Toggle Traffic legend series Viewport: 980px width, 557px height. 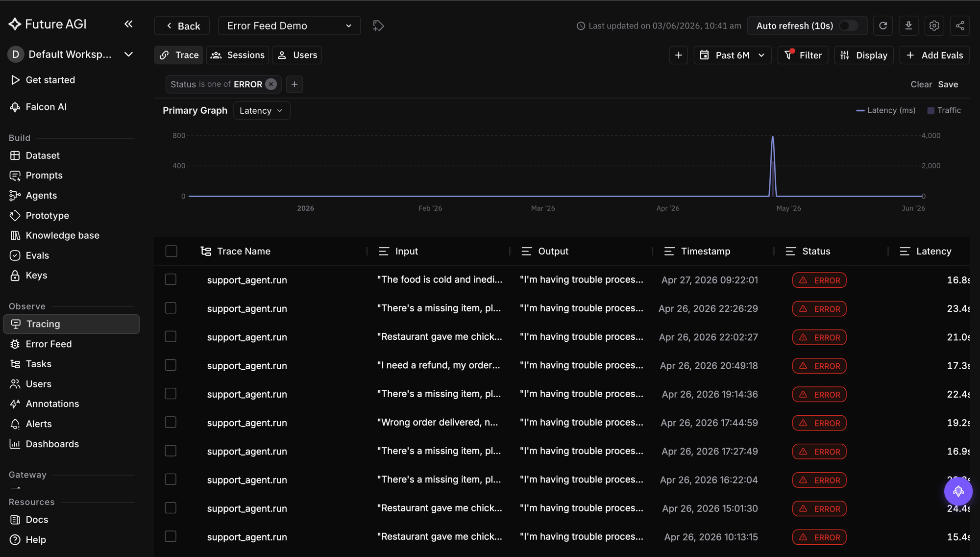[944, 110]
